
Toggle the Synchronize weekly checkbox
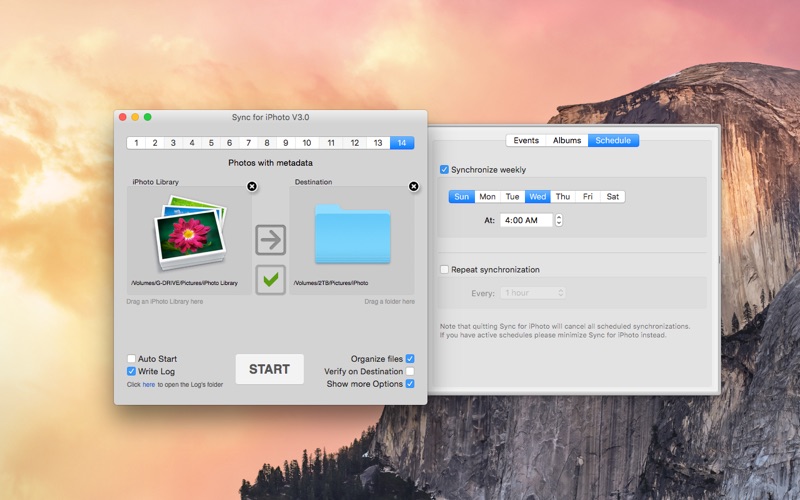[444, 169]
